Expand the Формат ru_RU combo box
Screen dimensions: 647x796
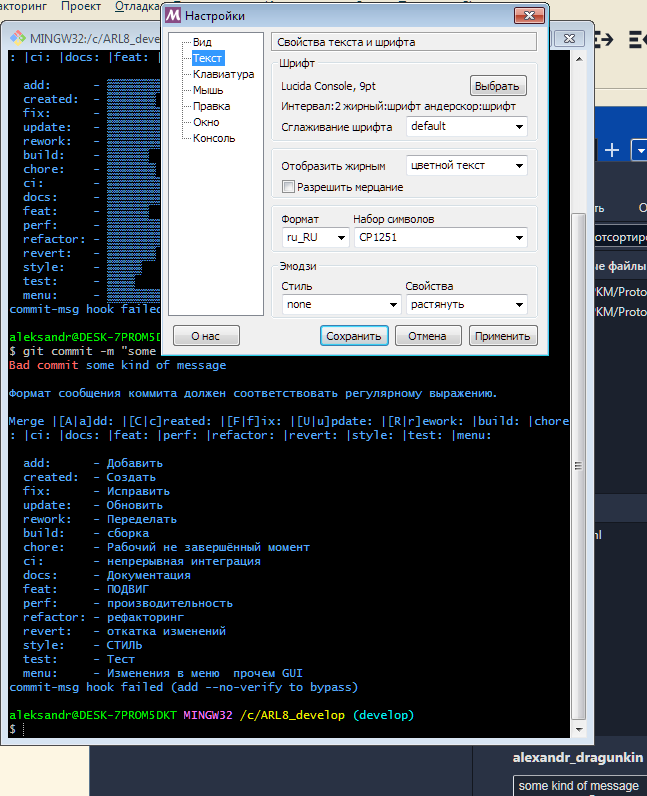(315, 237)
